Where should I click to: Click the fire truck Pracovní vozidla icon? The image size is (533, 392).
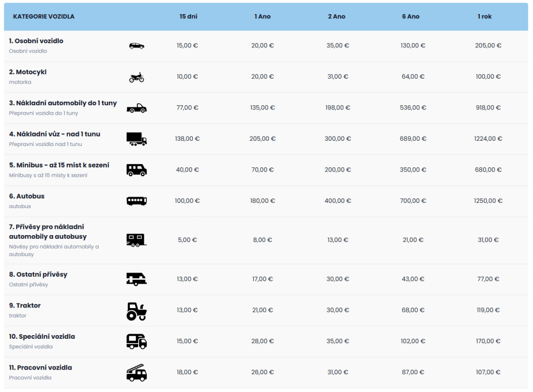[137, 372]
